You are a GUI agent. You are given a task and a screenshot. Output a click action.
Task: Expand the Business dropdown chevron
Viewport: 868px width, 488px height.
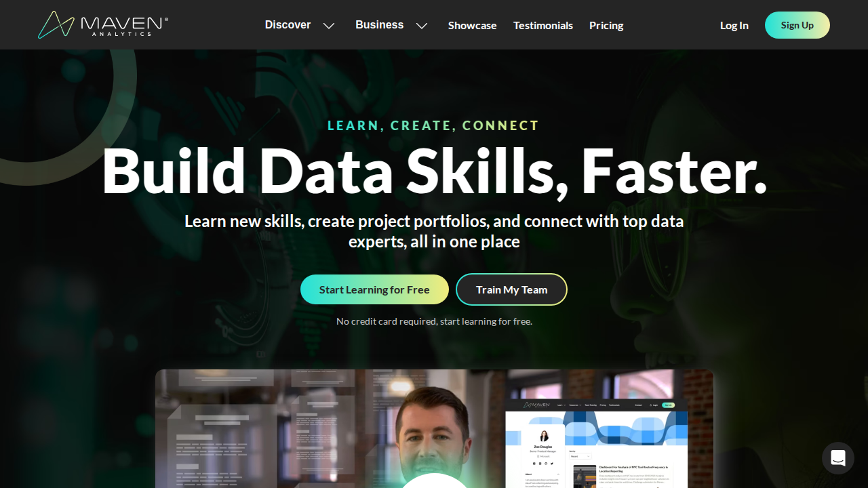pyautogui.click(x=422, y=26)
